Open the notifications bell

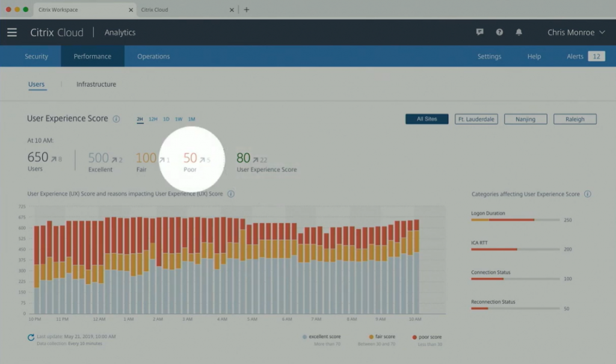click(x=519, y=32)
